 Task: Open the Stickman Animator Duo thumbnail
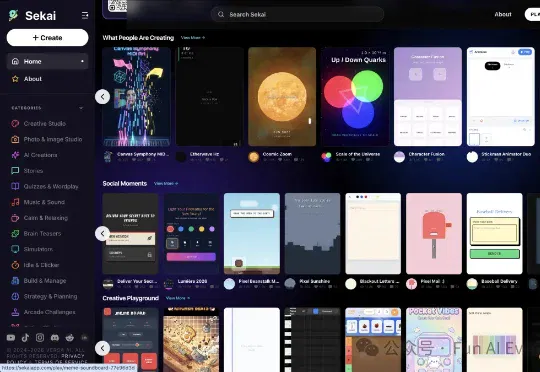pos(501,97)
